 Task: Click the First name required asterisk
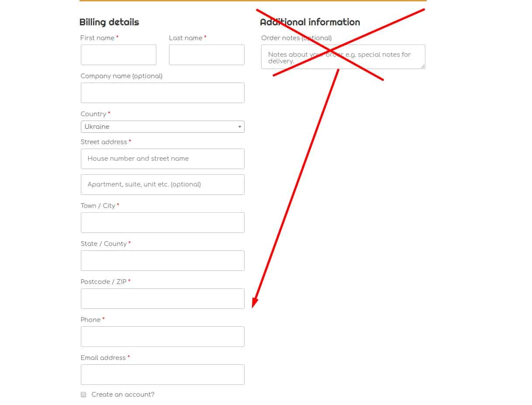click(x=117, y=37)
